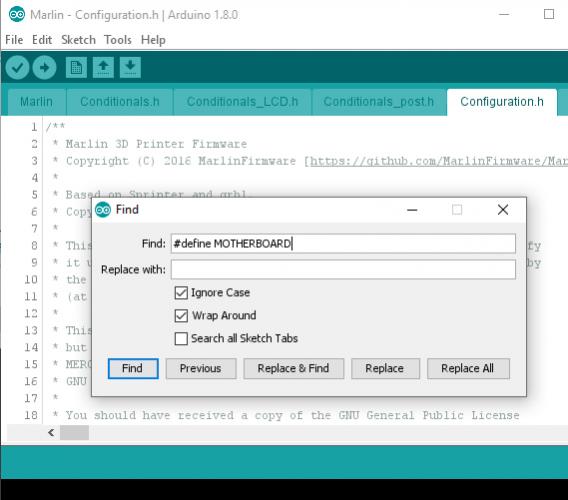Click the Replace All button
The image size is (568, 500).
[x=468, y=368]
